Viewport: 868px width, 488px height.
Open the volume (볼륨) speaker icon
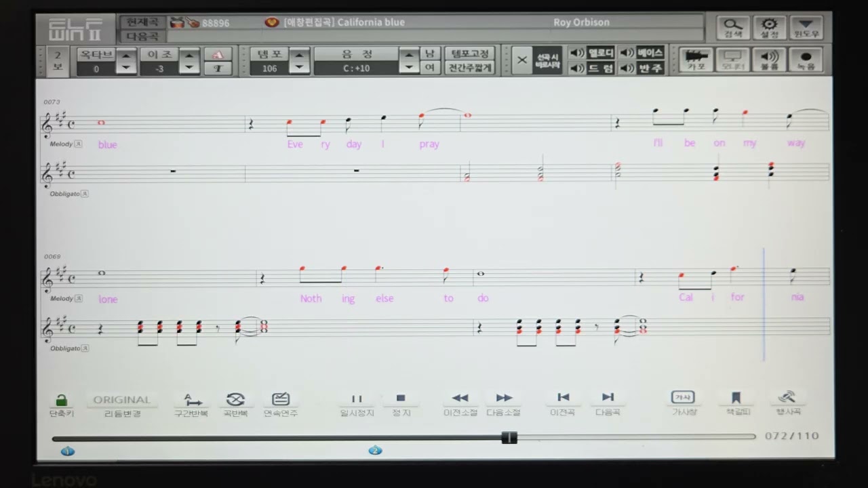coord(770,60)
